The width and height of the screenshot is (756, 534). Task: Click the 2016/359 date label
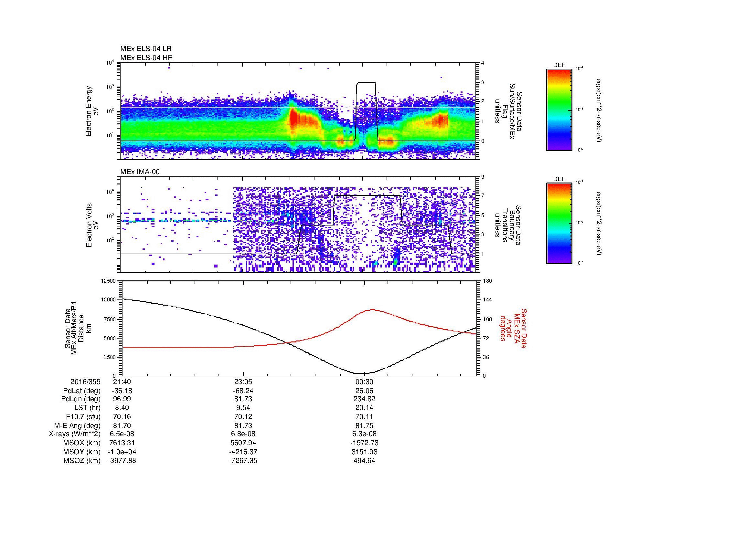(85, 382)
